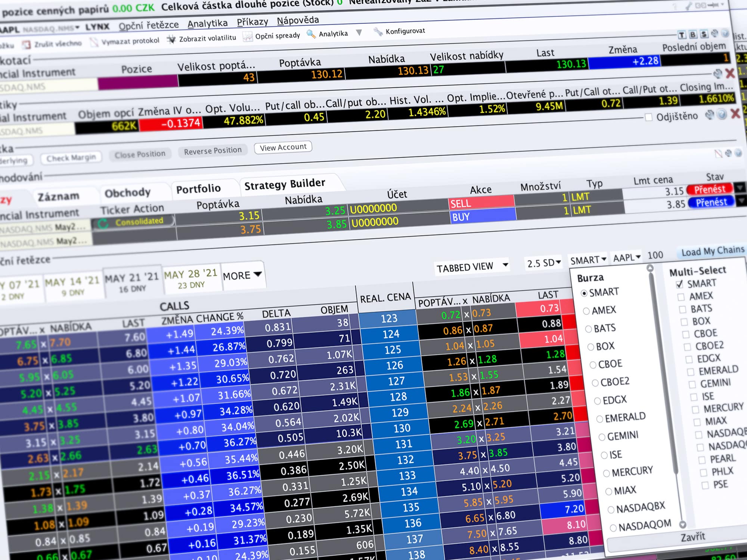Open the AAPL dropdown next to SMART

tap(627, 258)
